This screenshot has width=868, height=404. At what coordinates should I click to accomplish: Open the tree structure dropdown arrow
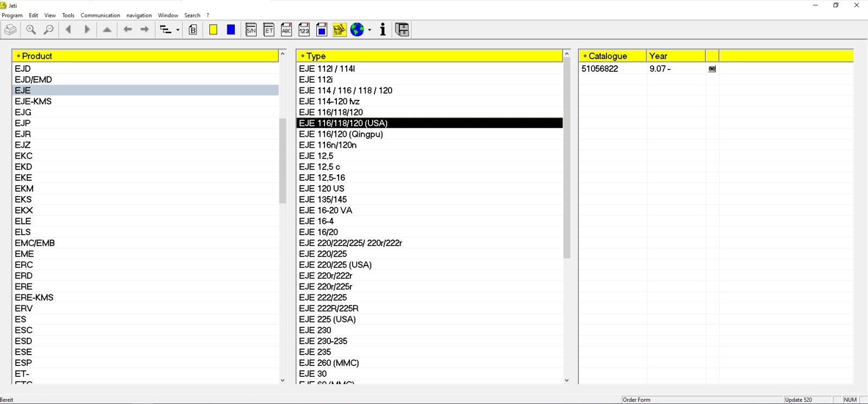pyautogui.click(x=177, y=30)
